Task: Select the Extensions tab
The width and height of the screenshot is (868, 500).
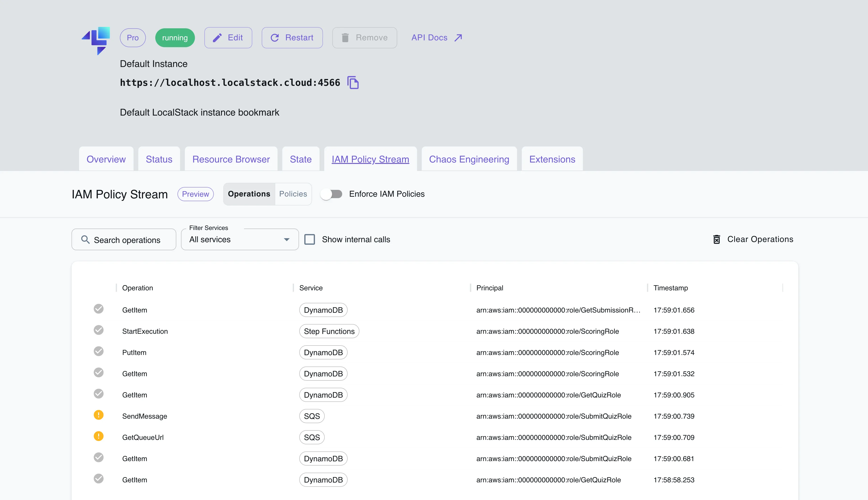Action: click(x=552, y=159)
